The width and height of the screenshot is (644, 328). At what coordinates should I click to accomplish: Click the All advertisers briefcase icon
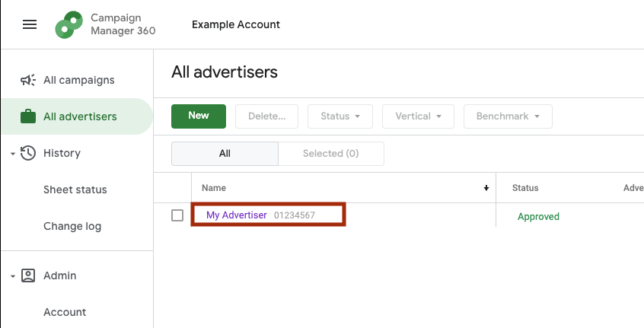(x=28, y=116)
